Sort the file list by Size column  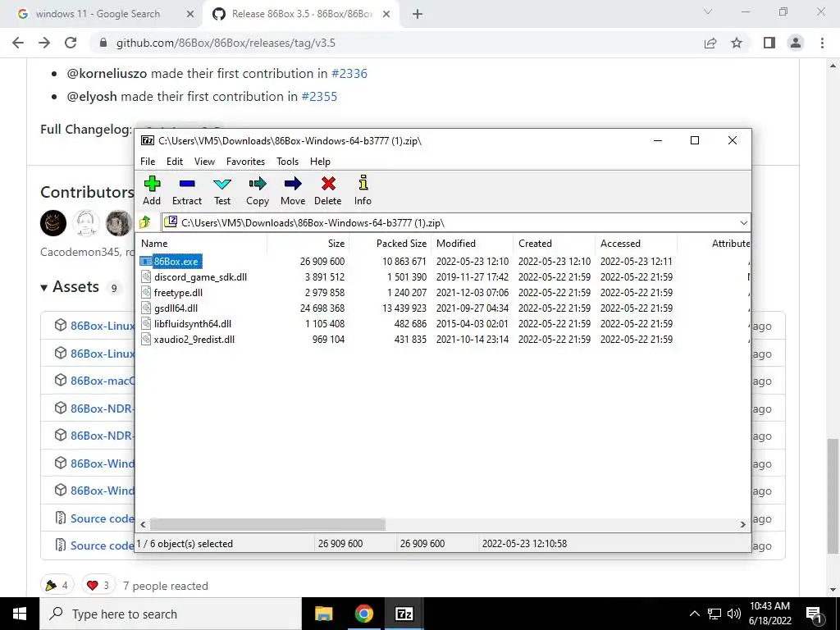(x=308, y=243)
